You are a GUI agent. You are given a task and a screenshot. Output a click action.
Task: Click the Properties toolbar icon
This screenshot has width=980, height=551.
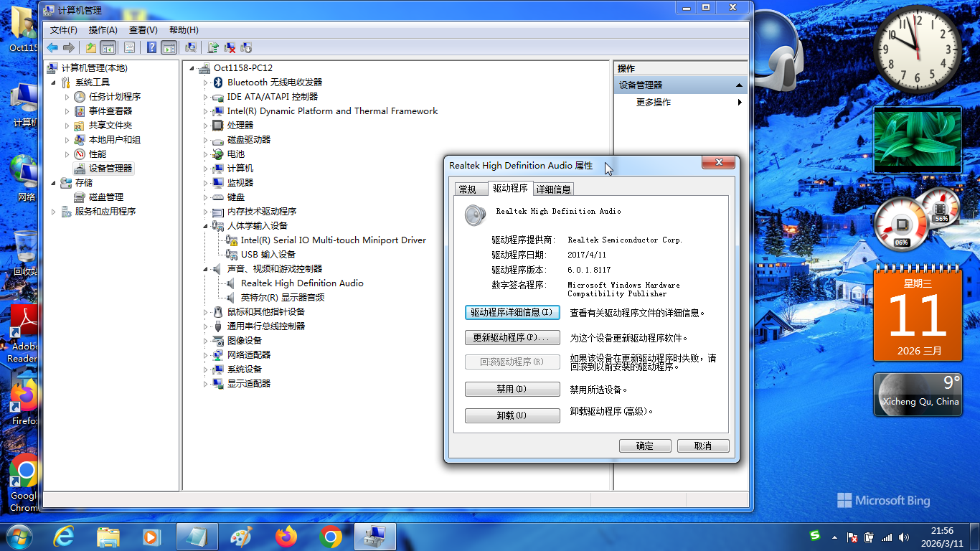tap(129, 47)
